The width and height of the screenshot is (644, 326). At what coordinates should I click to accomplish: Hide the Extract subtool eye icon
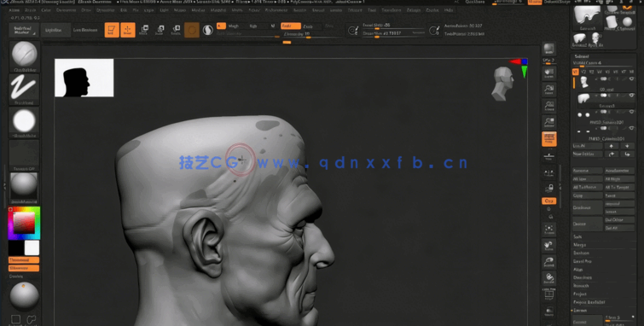click(631, 96)
